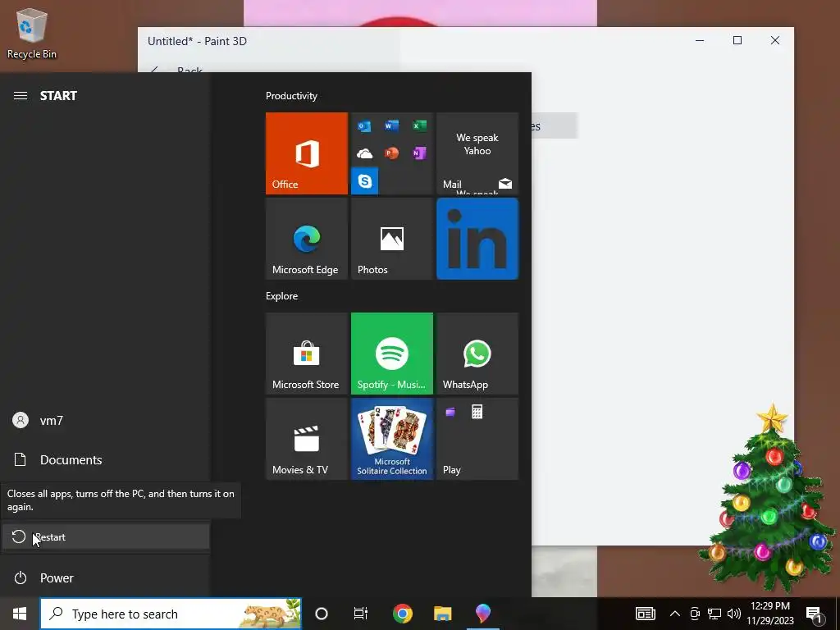
Task: Focus the Type here to search box
Action: pos(171,614)
